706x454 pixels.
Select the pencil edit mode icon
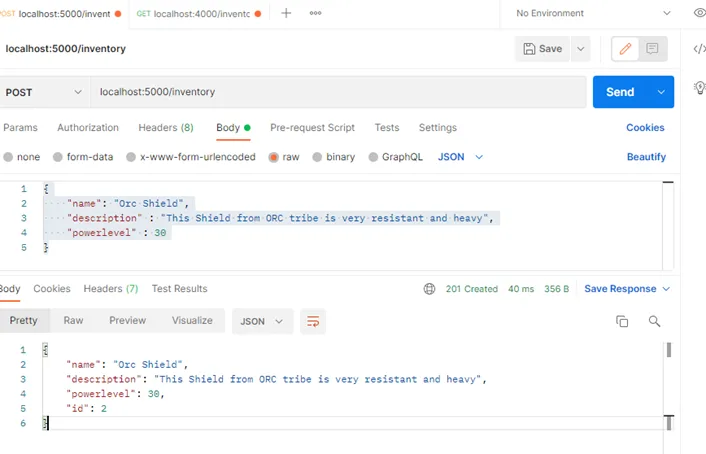pos(625,49)
